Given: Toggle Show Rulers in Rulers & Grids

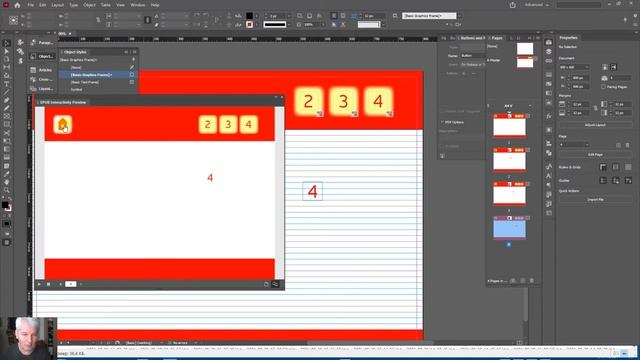Looking at the screenshot, I should tap(603, 167).
